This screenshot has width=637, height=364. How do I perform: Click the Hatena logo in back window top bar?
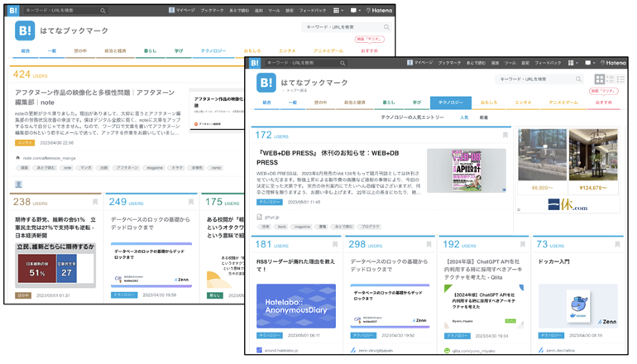[379, 11]
